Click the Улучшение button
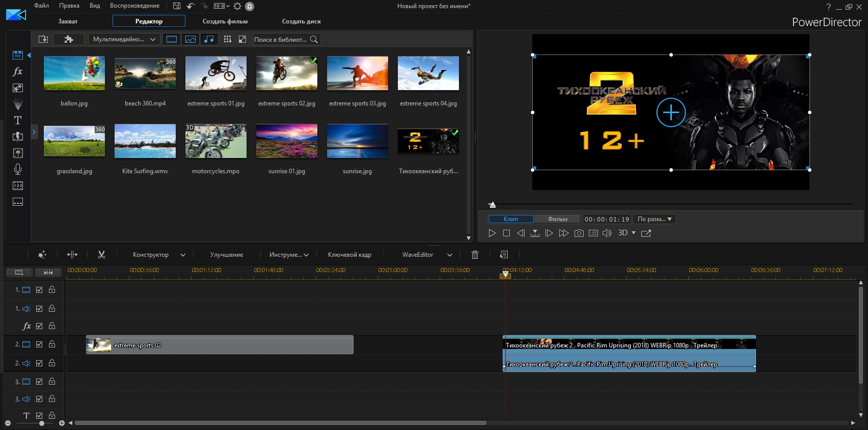The image size is (868, 430). point(227,255)
